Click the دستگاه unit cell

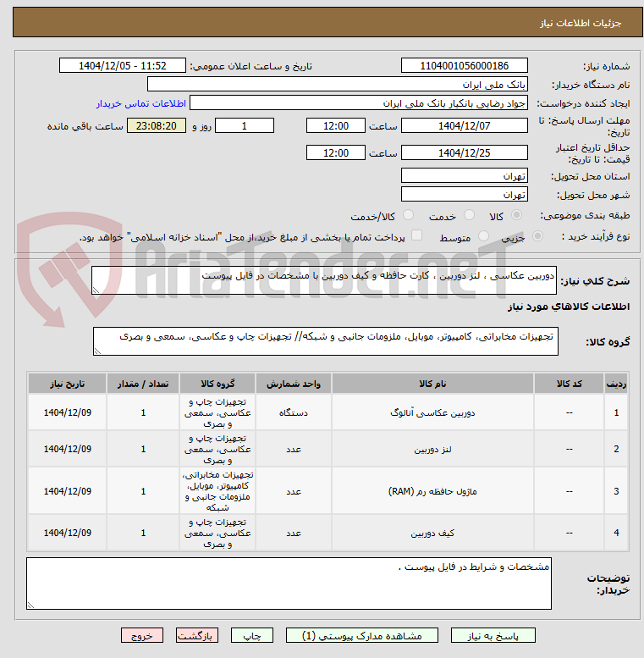[x=294, y=413]
